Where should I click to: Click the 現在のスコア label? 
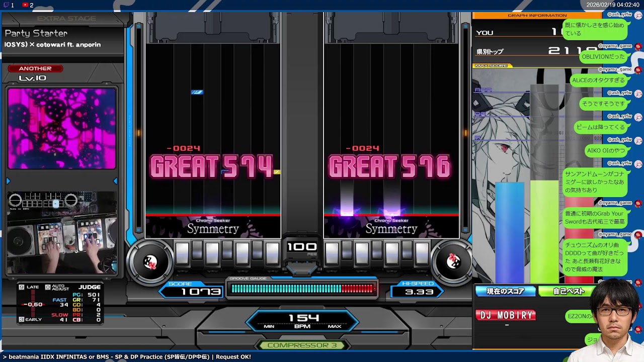(x=505, y=291)
